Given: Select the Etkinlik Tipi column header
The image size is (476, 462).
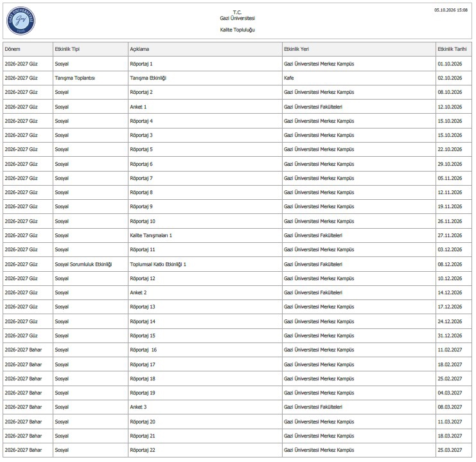Looking at the screenshot, I should [91, 49].
